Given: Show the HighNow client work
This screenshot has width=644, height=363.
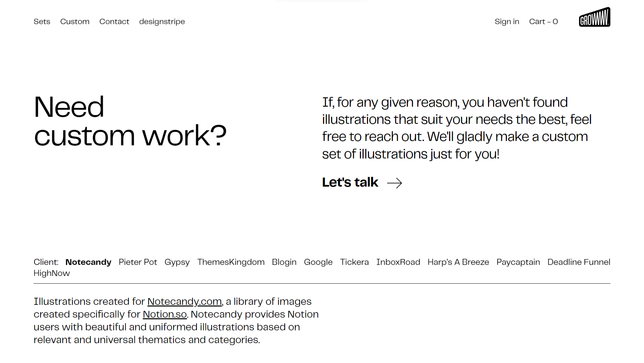Looking at the screenshot, I should pyautogui.click(x=52, y=273).
